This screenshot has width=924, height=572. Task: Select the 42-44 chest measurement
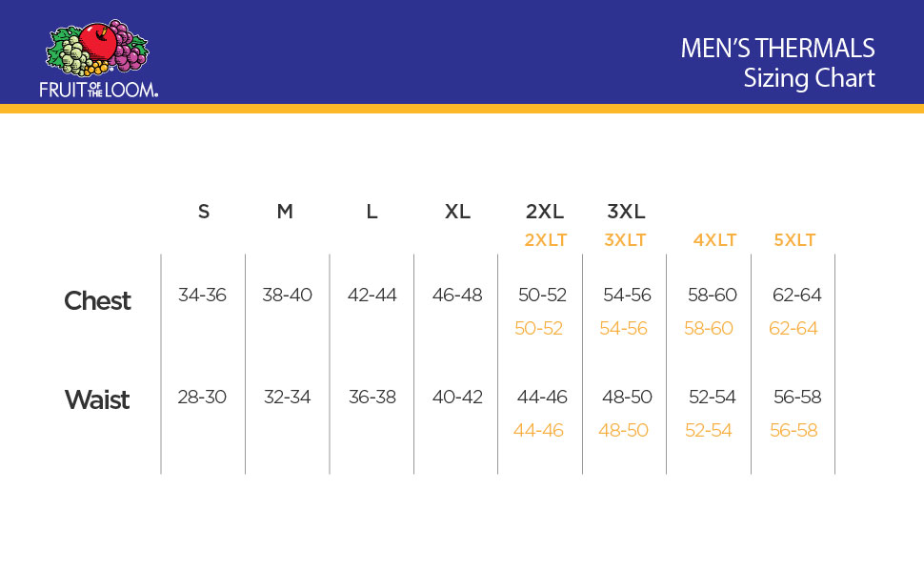[x=372, y=295]
